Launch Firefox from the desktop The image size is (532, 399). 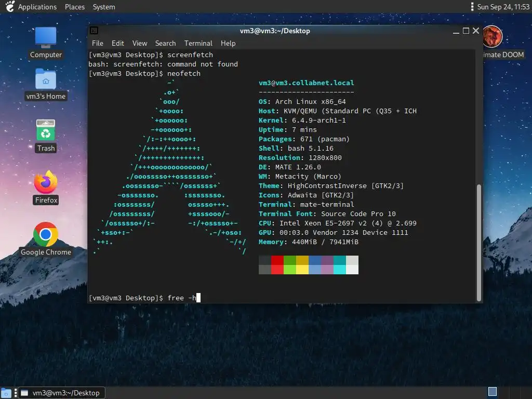tap(46, 187)
